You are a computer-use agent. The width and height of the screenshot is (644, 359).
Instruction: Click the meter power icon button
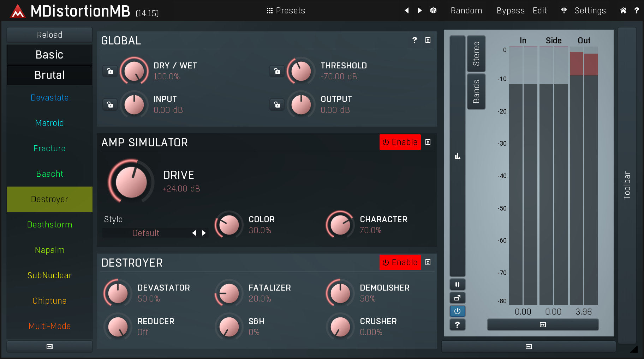[457, 311]
